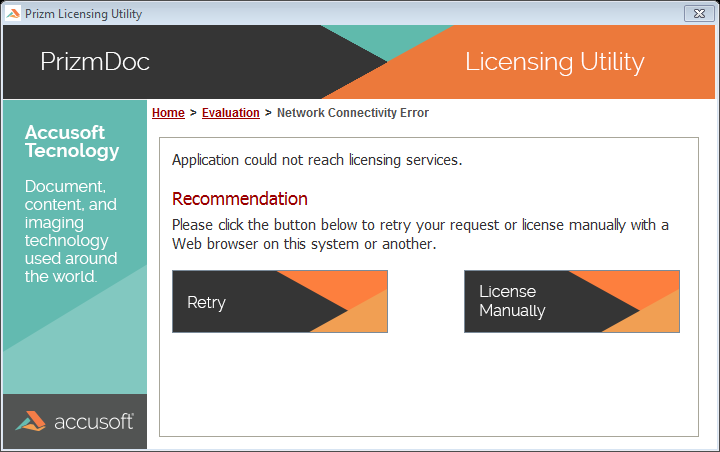Go to the Evaluation breadcrumb link
720x452 pixels.
tap(230, 113)
